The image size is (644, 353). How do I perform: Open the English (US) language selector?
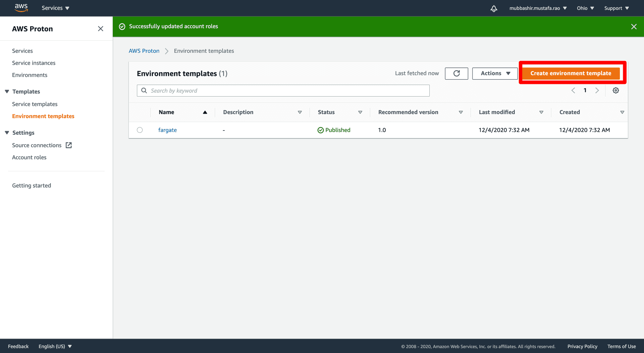[x=55, y=346]
